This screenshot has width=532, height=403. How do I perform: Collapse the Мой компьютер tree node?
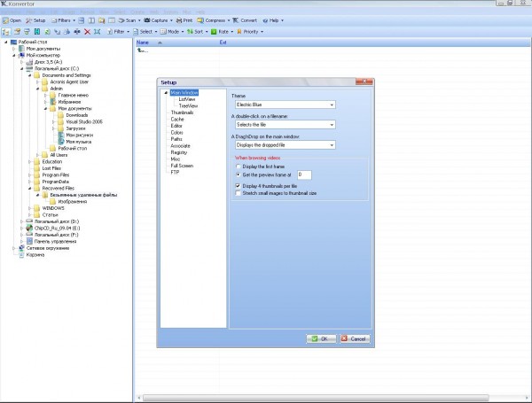coord(14,55)
